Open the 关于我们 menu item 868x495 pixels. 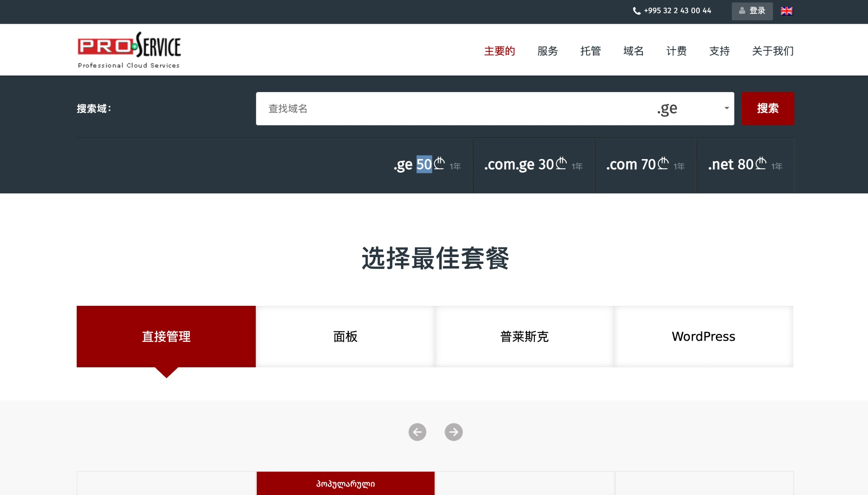pos(772,51)
